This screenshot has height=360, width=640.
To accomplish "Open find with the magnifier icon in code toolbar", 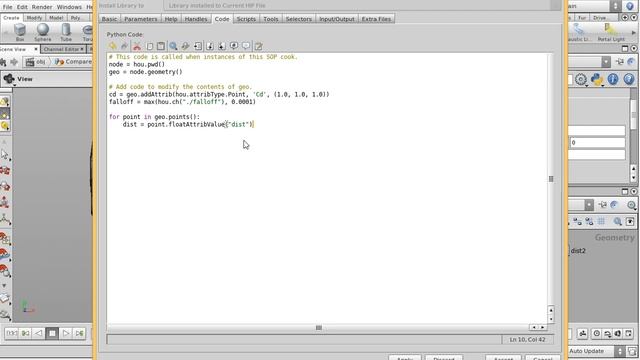I will coord(173,46).
